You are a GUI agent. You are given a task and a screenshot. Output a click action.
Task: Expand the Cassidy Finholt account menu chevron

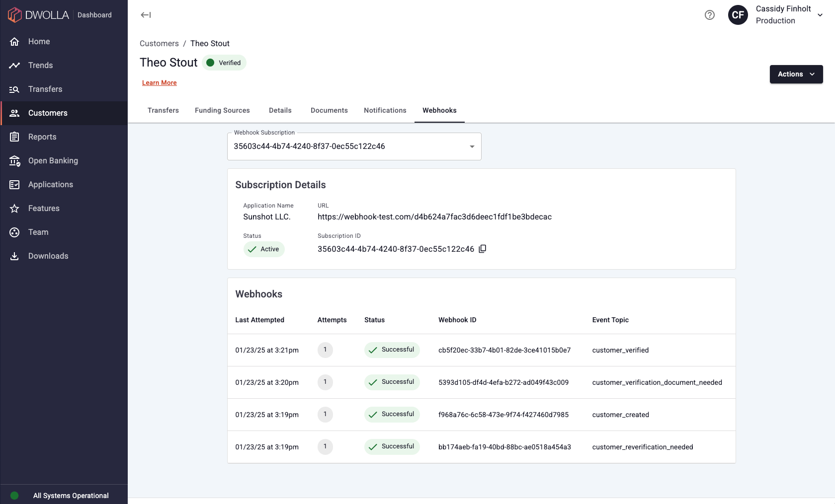pyautogui.click(x=820, y=15)
